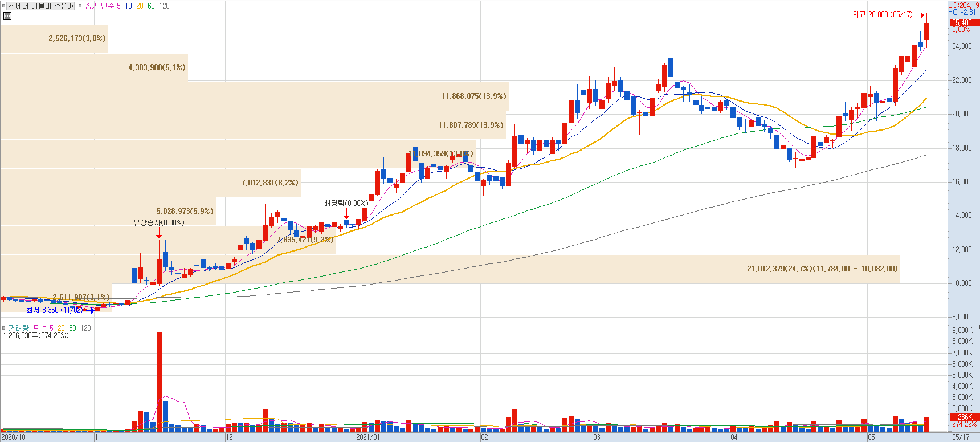This screenshot has height=442, width=980.
Task: Click the price 20-day moving average label
Action: [140, 6]
